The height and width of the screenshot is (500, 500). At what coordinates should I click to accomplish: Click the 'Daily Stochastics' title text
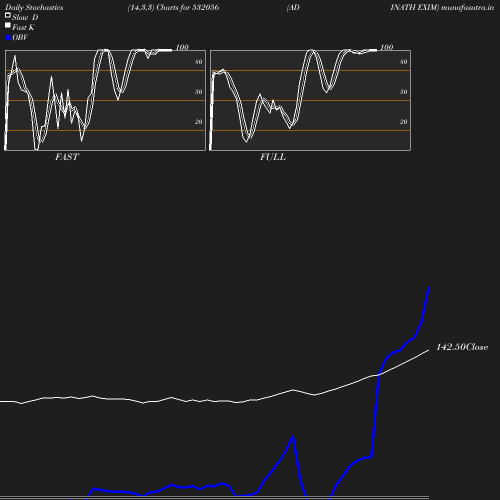coord(34,7)
